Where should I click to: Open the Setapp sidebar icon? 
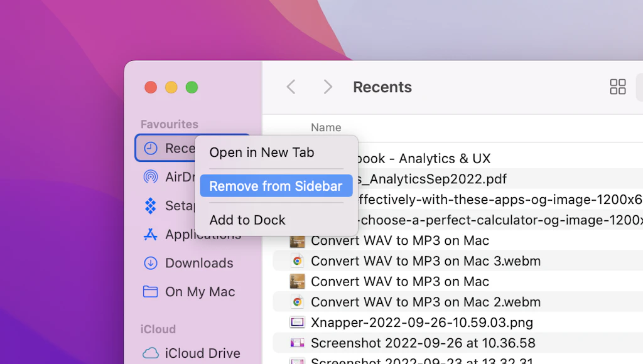tap(151, 206)
